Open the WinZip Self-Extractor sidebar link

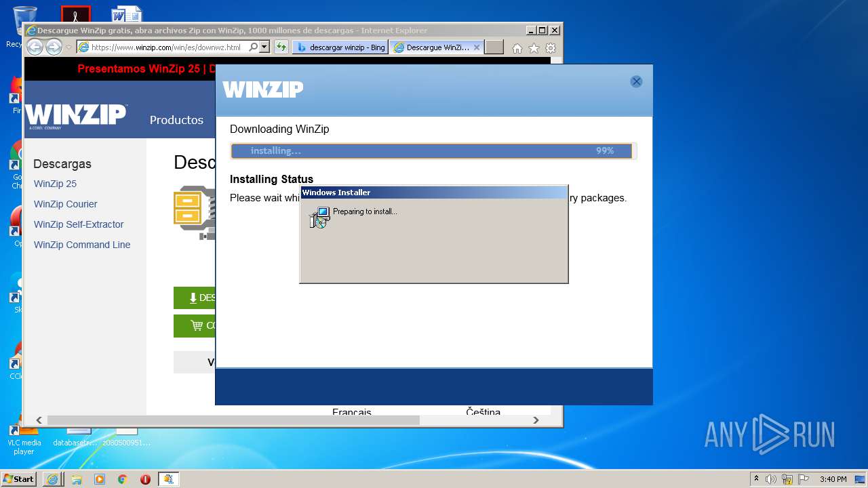pos(79,224)
